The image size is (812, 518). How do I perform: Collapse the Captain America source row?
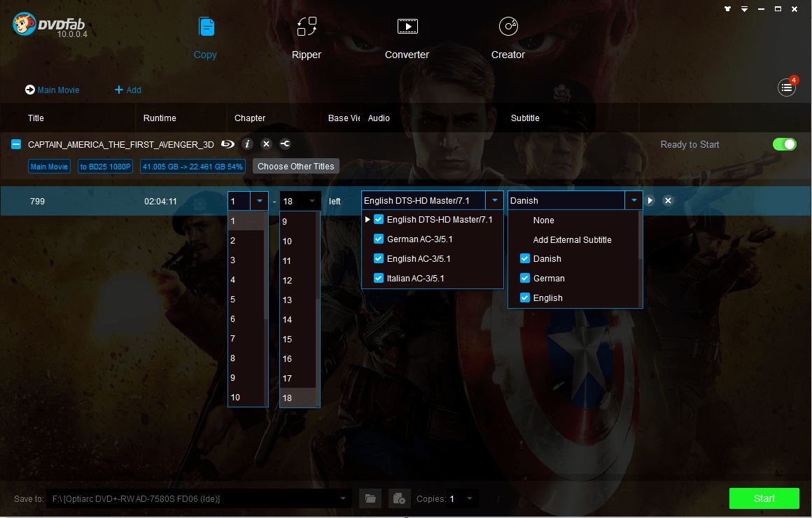16,144
